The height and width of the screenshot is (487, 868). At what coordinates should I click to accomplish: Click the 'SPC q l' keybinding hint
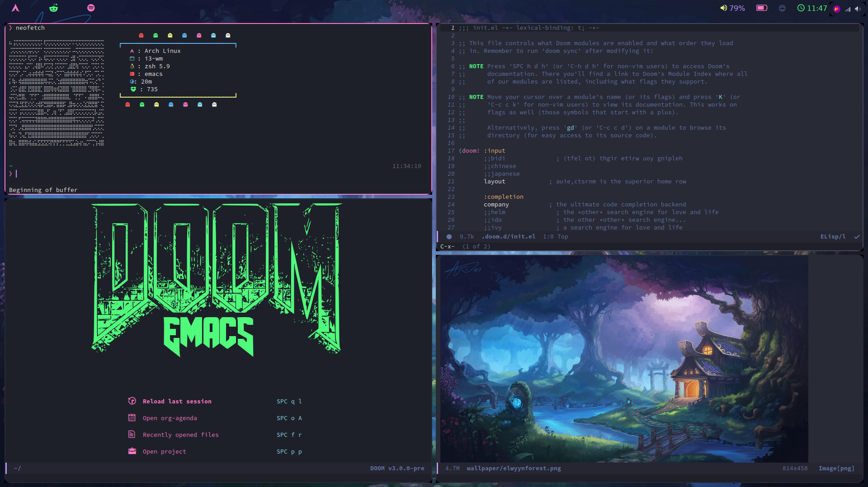(289, 402)
